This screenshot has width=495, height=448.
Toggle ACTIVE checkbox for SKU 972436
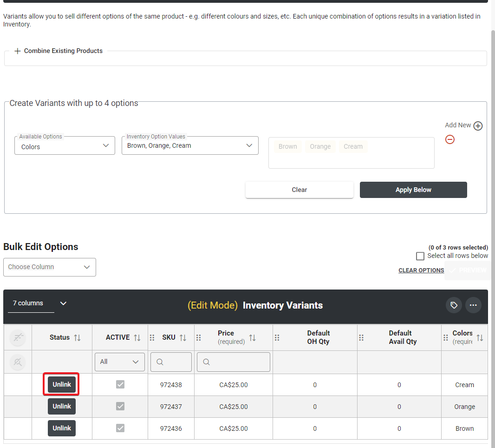click(120, 428)
